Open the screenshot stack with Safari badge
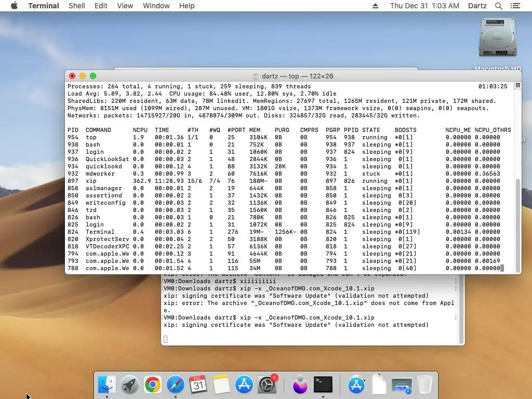Screen dimensions: 532x399 (402, 385)
